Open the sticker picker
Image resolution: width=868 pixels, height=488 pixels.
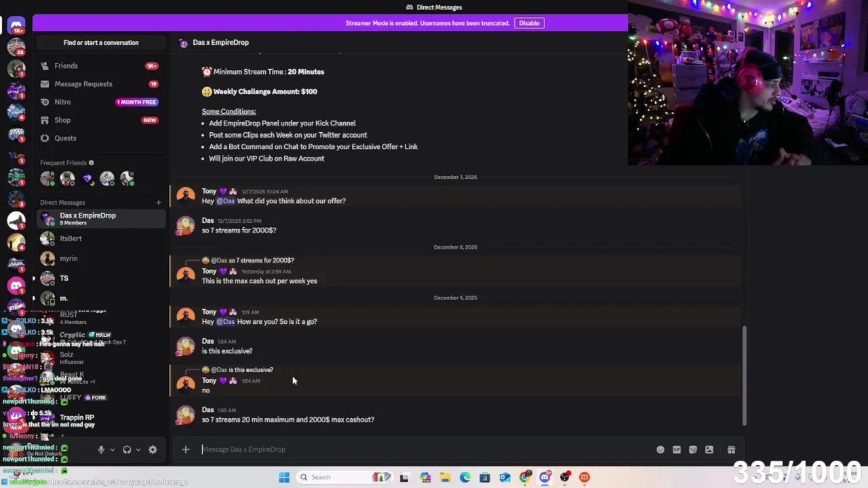[693, 449]
